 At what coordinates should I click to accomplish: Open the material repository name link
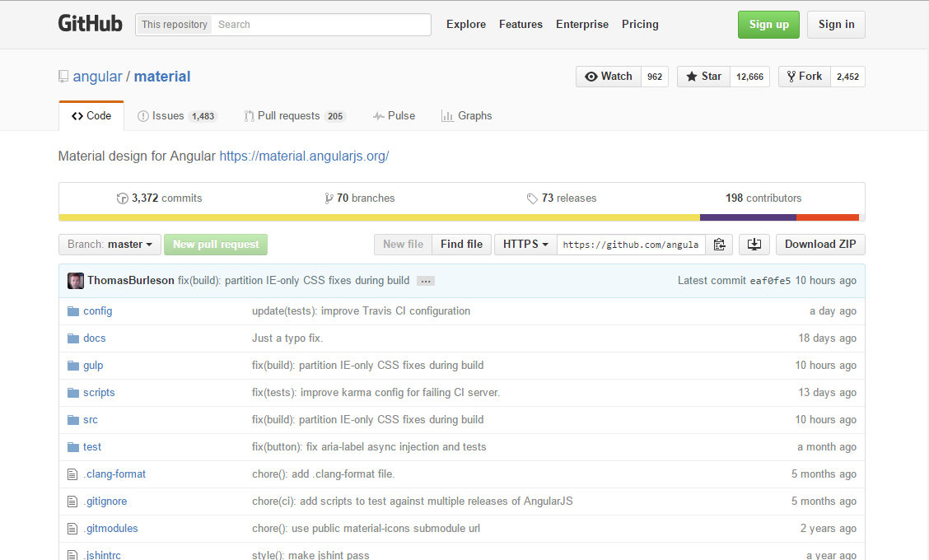tap(162, 77)
